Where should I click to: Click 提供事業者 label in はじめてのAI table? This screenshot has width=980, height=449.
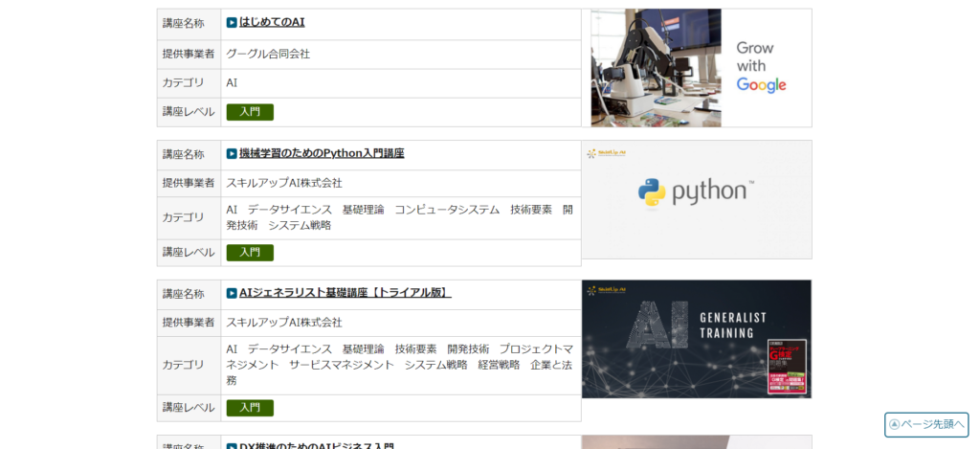point(189,55)
